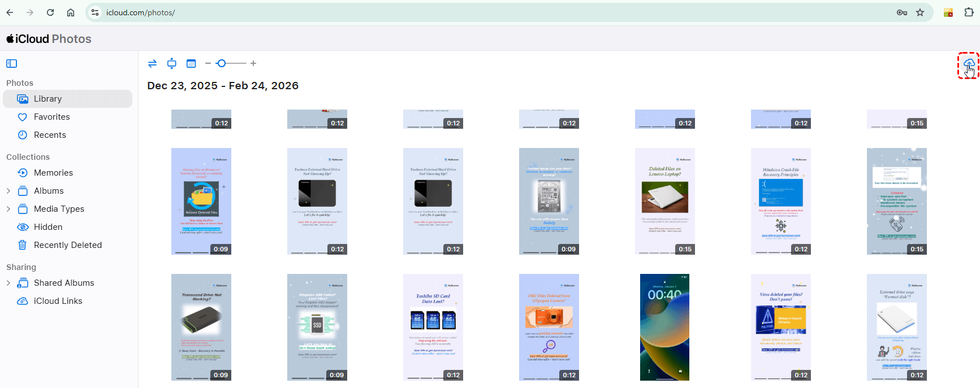Upload photos using the cloud upload icon
Viewport: 980px width, 388px height.
click(968, 64)
